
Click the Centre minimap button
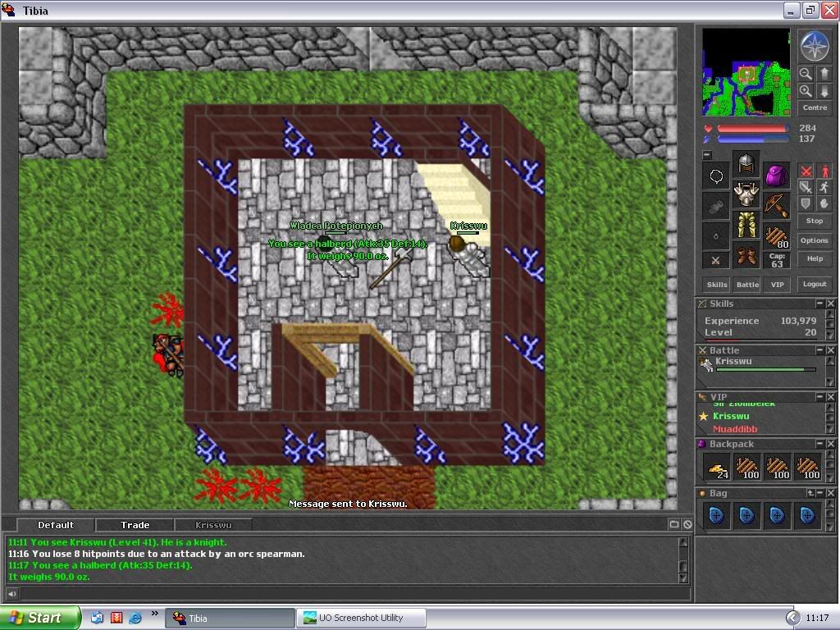[815, 107]
